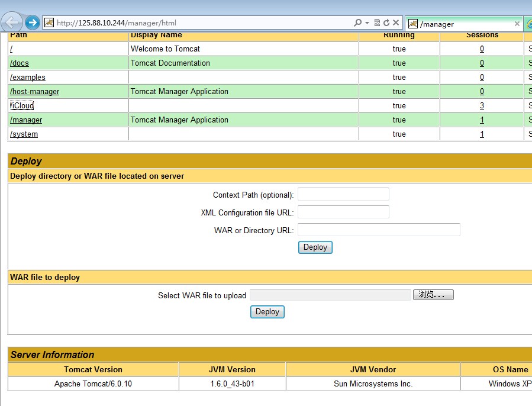Viewport: 532px width, 406px height.
Task: Click the sessions count 0 for root path
Action: coord(482,49)
